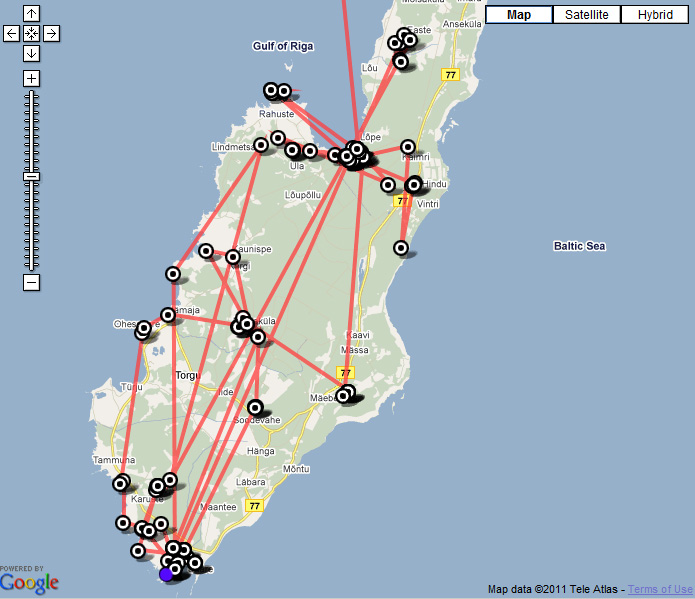The image size is (695, 599).
Task: Switch to Hybrid view
Action: pos(655,15)
